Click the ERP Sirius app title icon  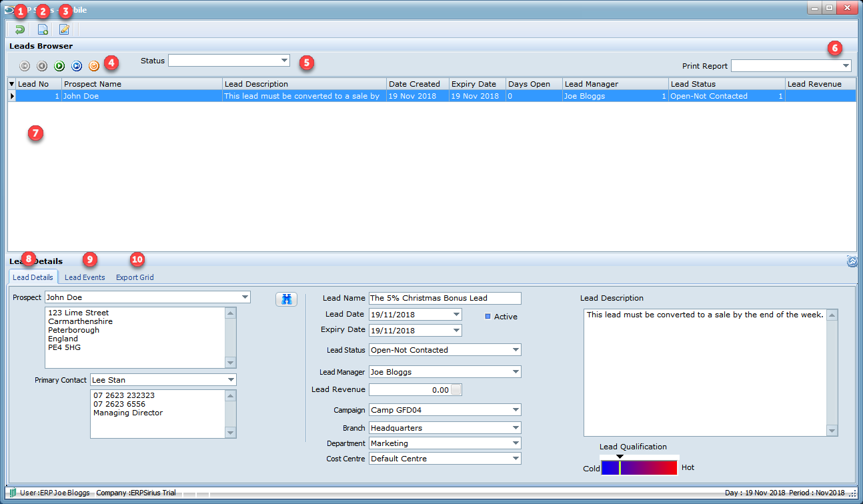[9, 10]
